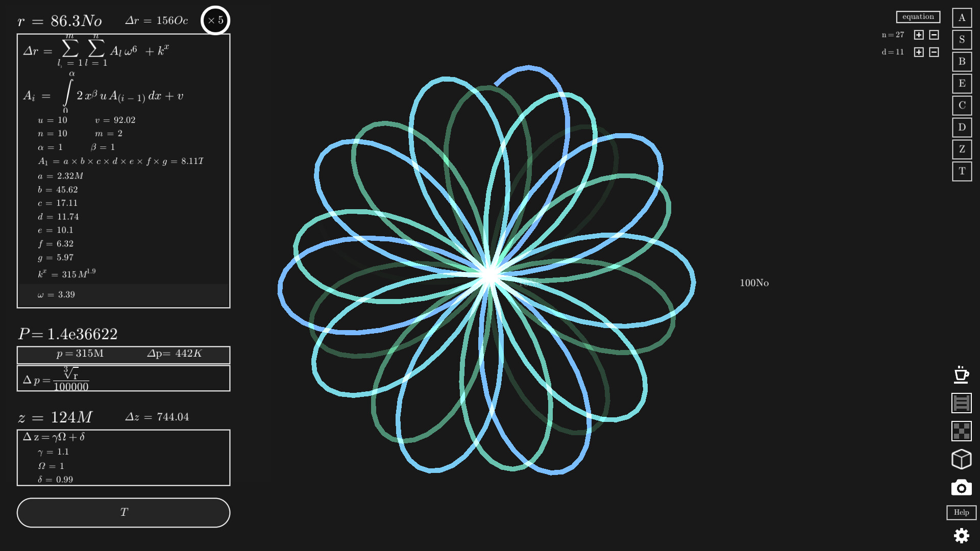Screen dimensions: 980x551
Task: Decrement d value with minus button
Action: 934,52
